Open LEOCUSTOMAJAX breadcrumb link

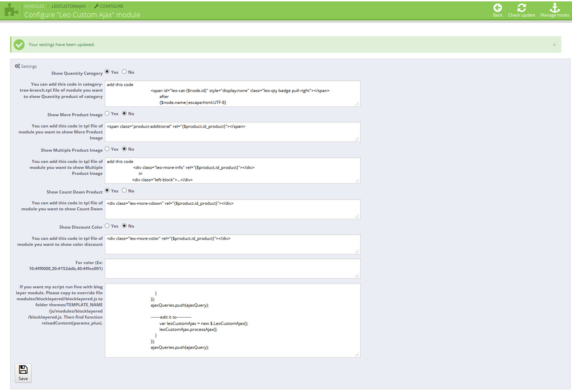[x=69, y=6]
